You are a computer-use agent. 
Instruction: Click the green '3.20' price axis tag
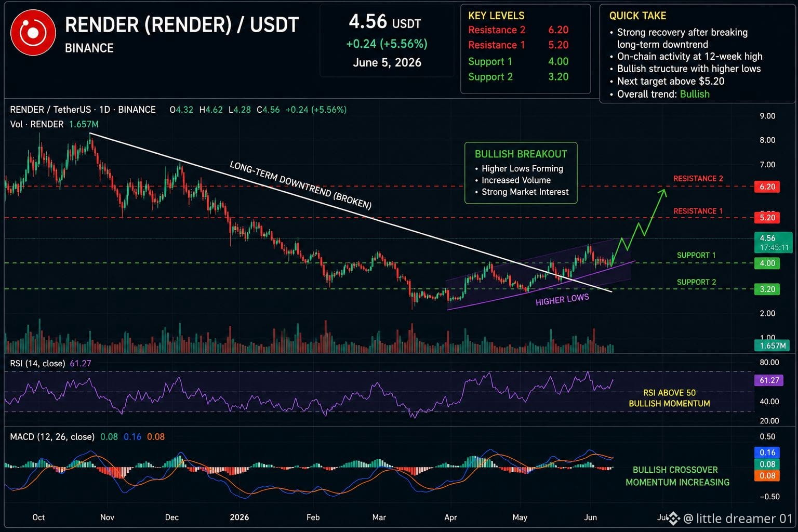click(767, 289)
